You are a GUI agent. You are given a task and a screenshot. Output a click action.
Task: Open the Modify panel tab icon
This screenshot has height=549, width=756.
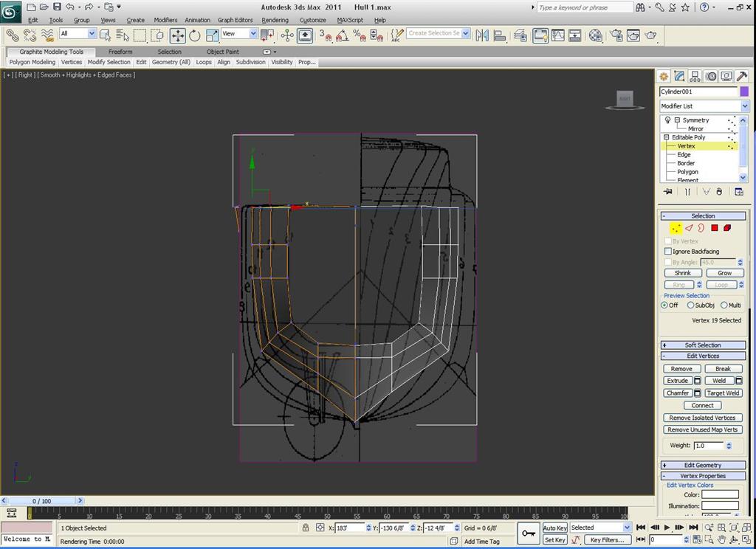tap(679, 76)
